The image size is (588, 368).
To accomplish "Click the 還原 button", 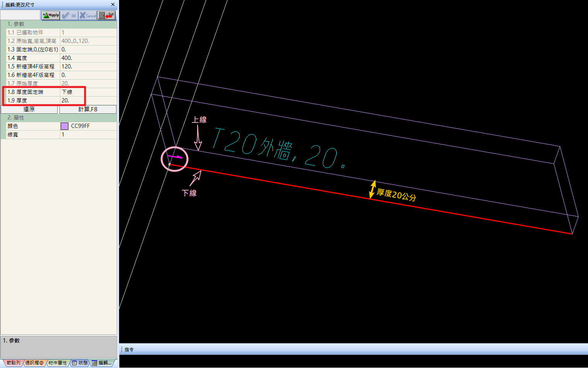I will click(x=29, y=109).
